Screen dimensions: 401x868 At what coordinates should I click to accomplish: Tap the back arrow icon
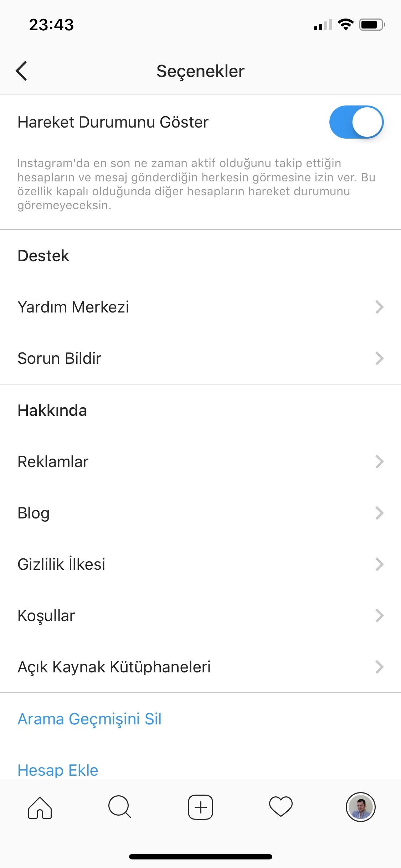click(21, 71)
